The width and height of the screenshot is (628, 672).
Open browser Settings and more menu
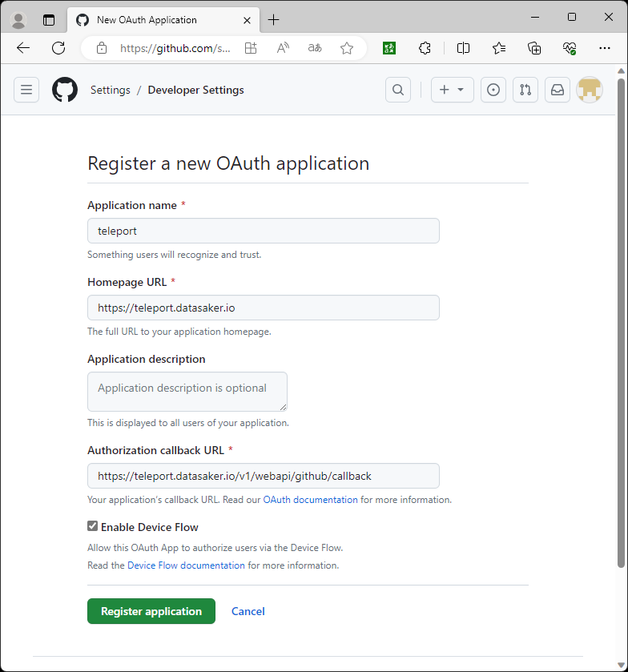[605, 48]
